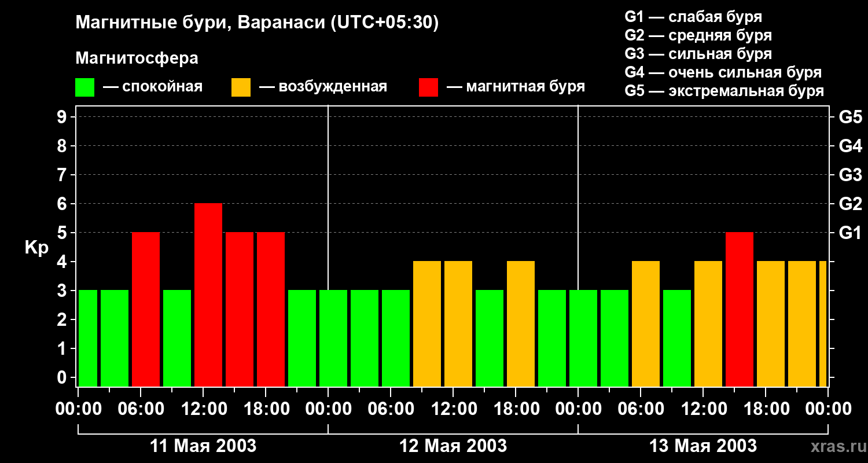Click the 12 Мая 2003 date label
The height and width of the screenshot is (463, 868).
453,446
